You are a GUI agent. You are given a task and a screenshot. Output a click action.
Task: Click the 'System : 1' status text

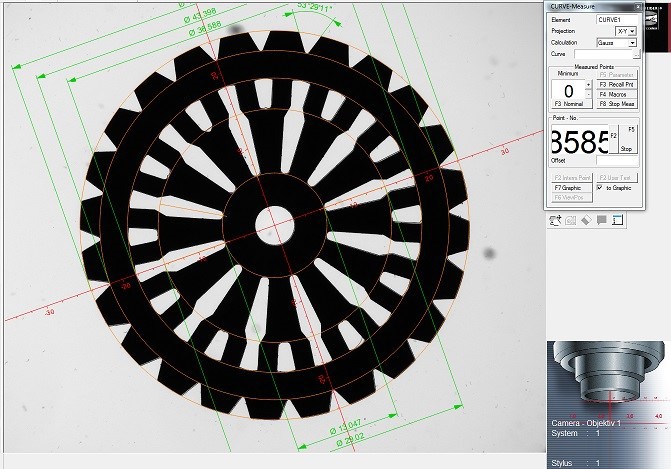point(576,433)
